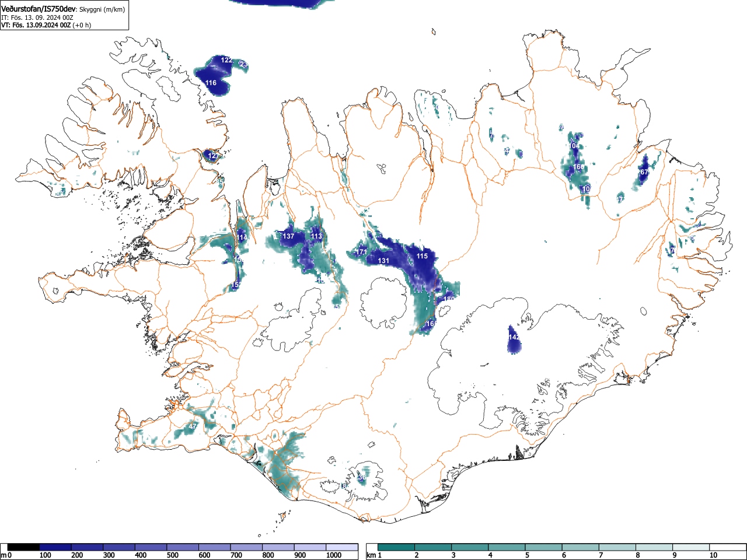Click the 142 value on Vatnajökull glacier
Viewport: 747px width, 560px height.
click(x=514, y=337)
